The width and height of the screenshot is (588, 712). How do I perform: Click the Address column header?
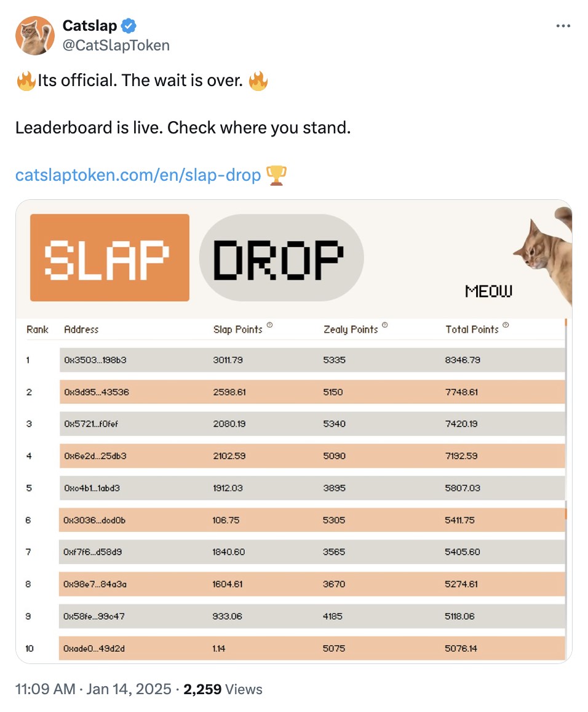[x=81, y=330]
